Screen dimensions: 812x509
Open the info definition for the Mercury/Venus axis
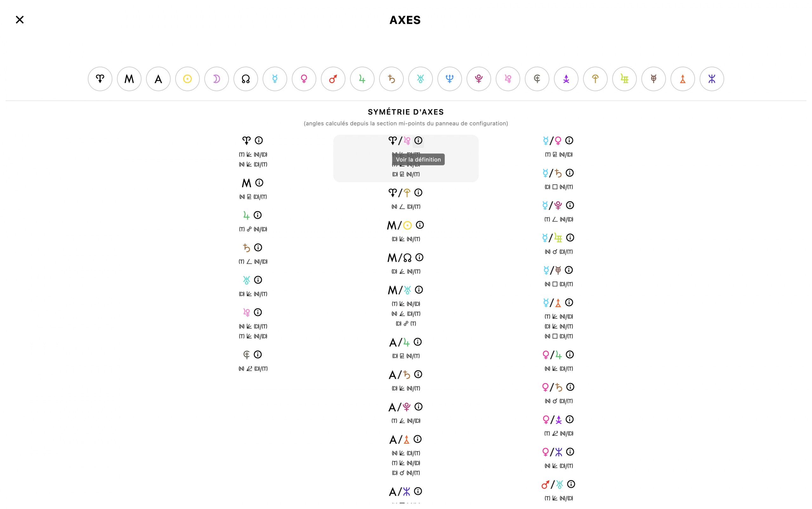pos(569,140)
